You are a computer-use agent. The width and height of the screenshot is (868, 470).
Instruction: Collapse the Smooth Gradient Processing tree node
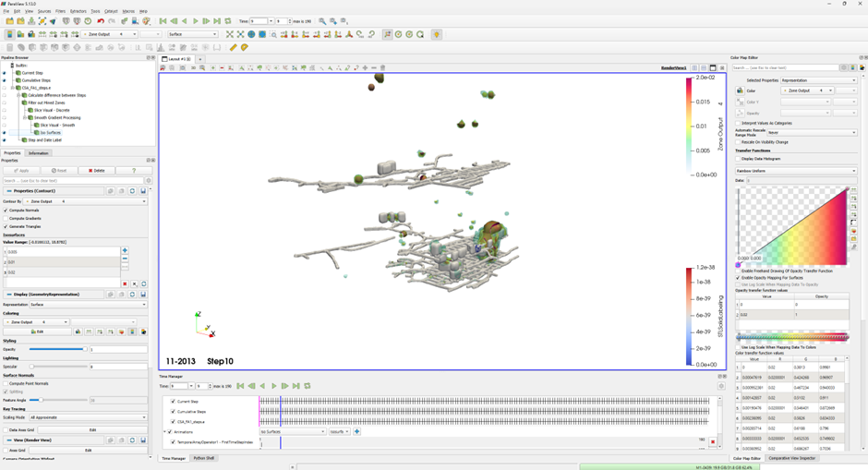[24, 118]
